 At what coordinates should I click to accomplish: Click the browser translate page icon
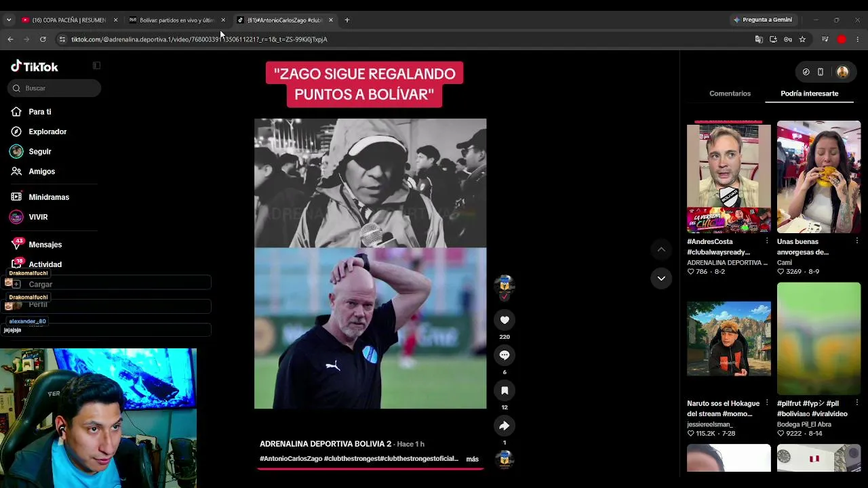tap(759, 39)
